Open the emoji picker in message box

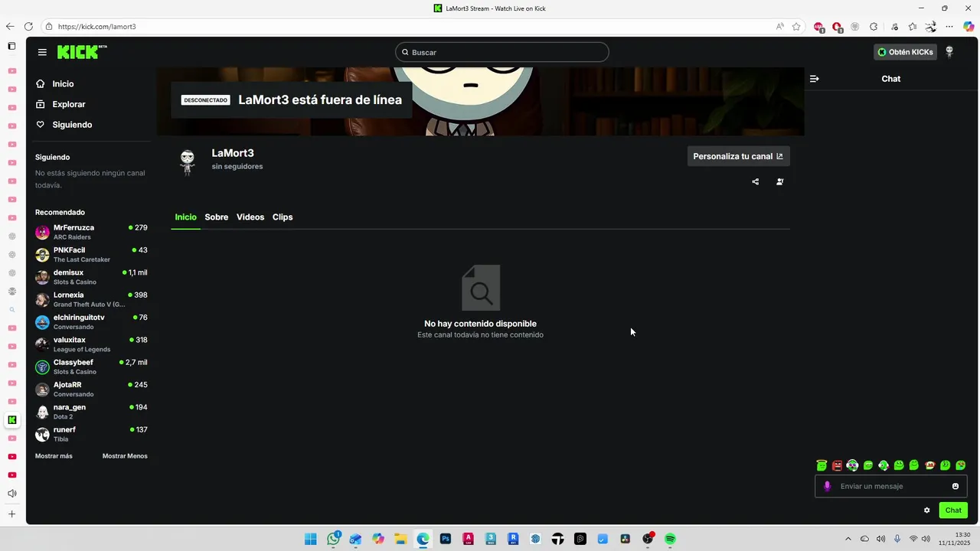(x=955, y=486)
